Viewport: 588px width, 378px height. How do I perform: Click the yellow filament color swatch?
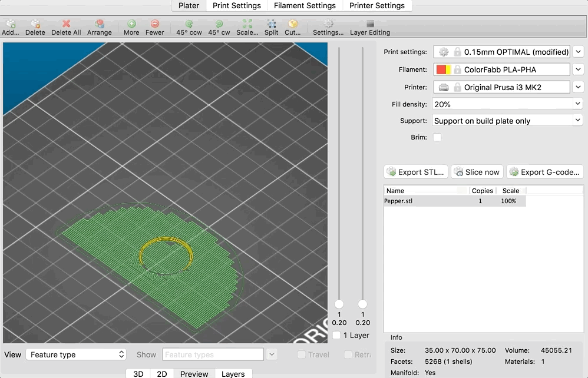click(448, 69)
